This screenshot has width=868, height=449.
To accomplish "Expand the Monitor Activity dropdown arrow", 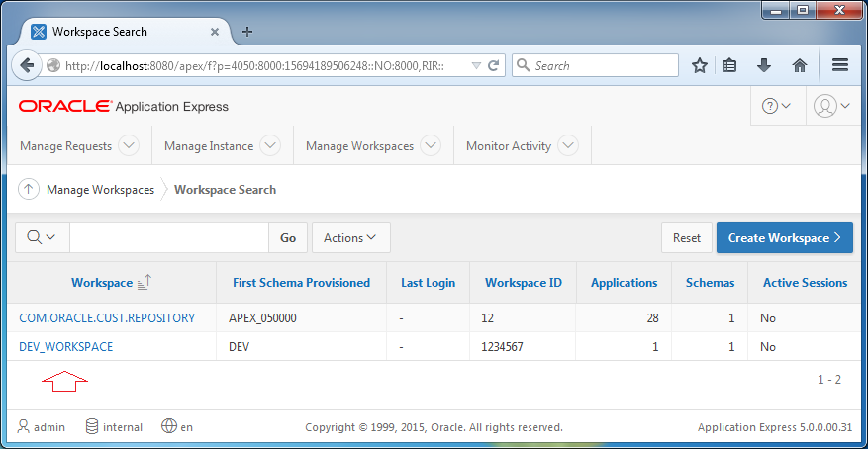I will [568, 146].
